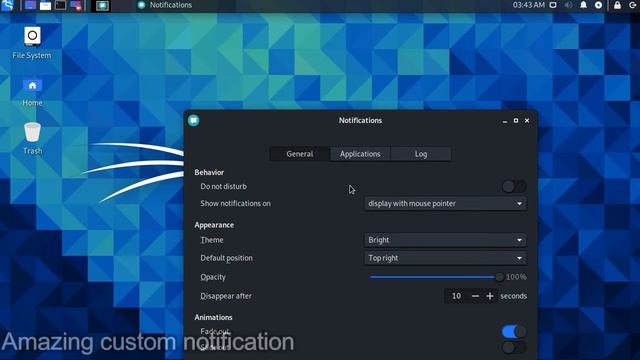Click the Theme label
The image size is (640, 360).
click(x=211, y=240)
